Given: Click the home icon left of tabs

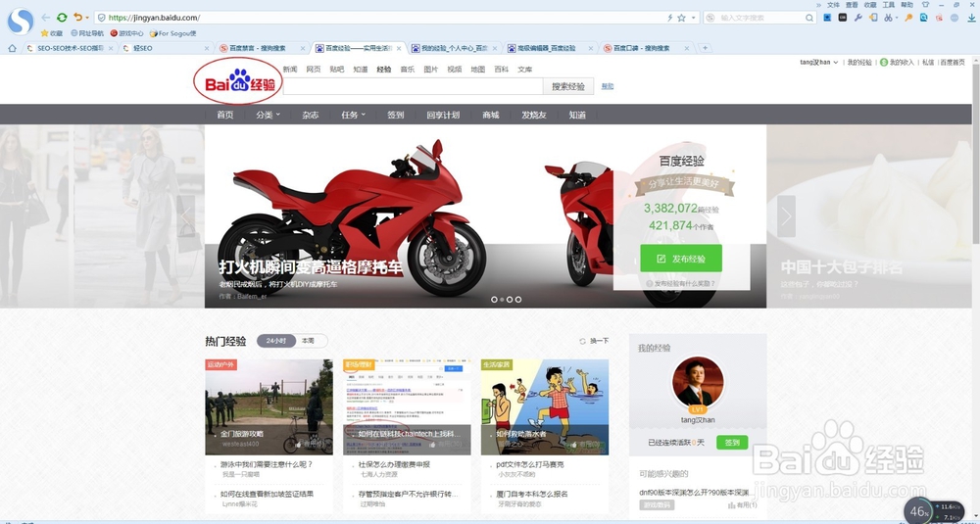Looking at the screenshot, I should point(12,48).
